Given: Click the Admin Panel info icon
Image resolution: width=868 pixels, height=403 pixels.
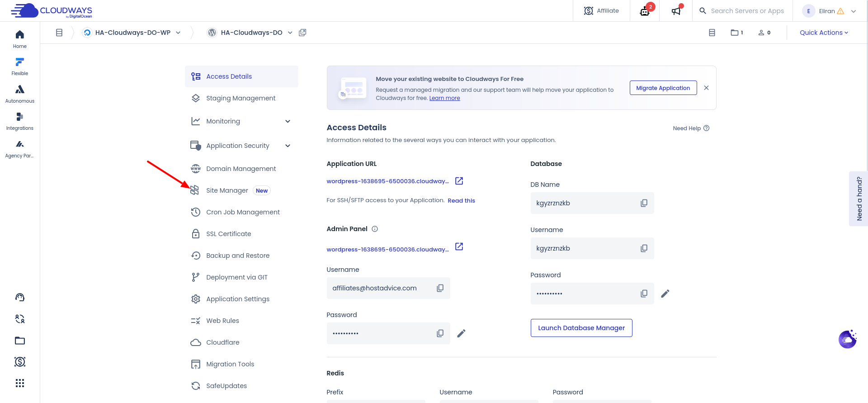Looking at the screenshot, I should [375, 229].
